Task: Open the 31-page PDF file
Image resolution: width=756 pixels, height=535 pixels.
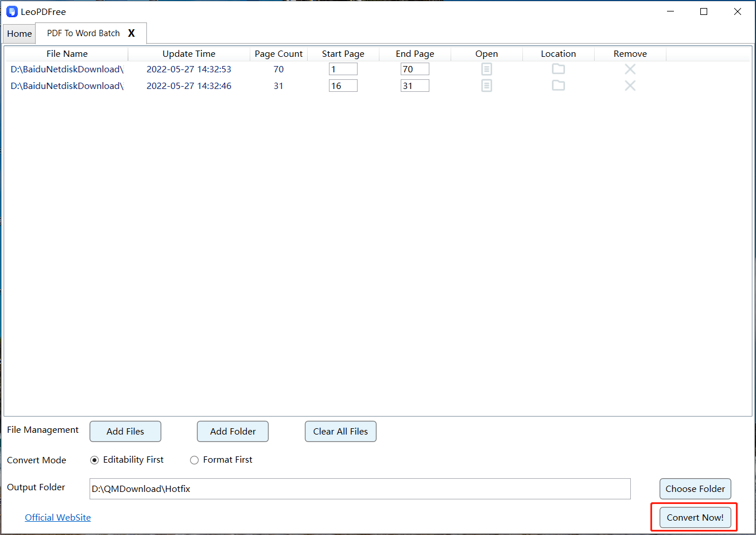Action: coord(486,86)
